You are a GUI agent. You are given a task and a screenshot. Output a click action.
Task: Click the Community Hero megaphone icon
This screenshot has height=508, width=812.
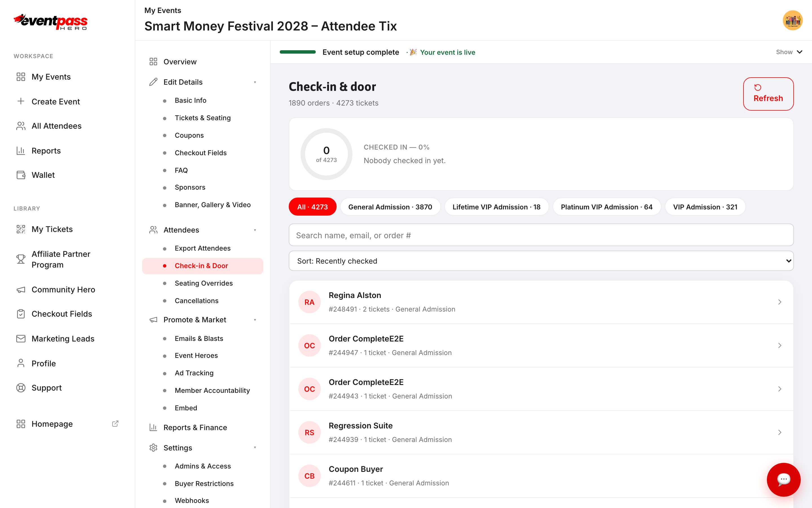[x=21, y=290]
